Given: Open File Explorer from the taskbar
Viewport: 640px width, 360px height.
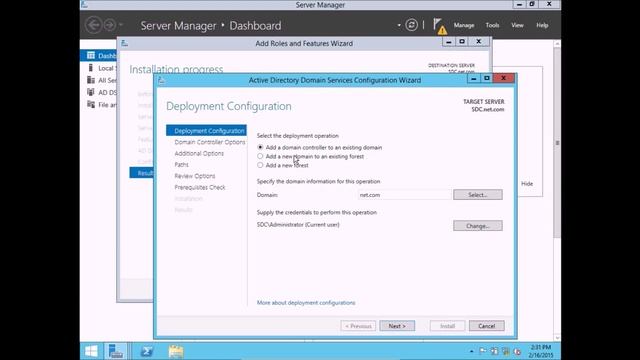Looking at the screenshot, I should coord(176,351).
